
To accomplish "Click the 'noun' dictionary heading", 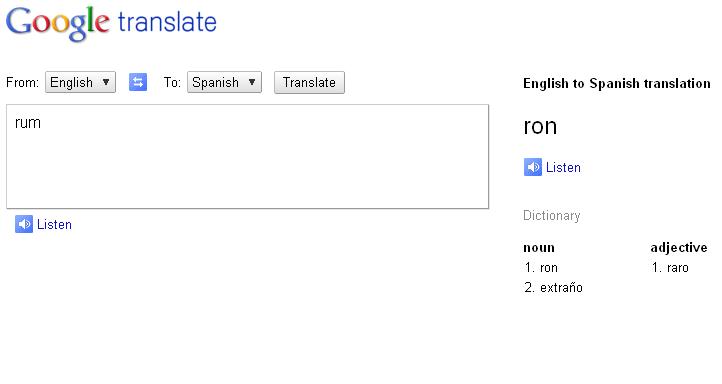I will pyautogui.click(x=539, y=248).
